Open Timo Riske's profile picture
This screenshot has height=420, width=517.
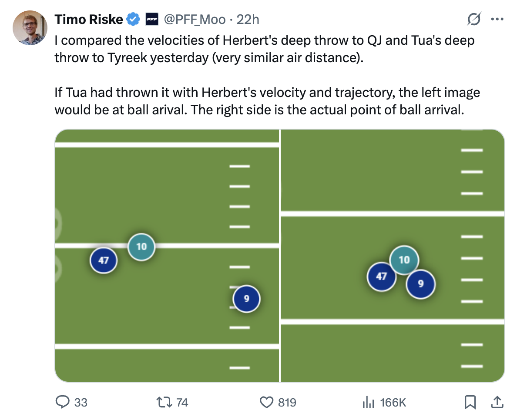30,28
